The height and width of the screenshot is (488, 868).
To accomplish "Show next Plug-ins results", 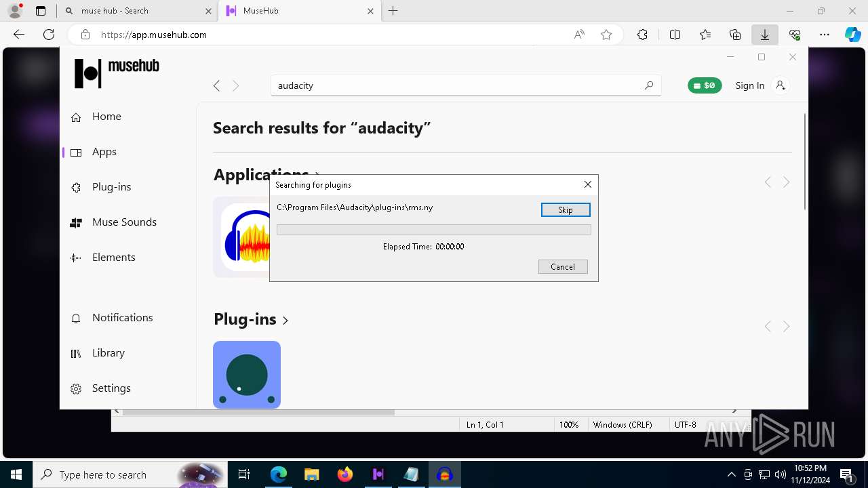I will (x=787, y=327).
